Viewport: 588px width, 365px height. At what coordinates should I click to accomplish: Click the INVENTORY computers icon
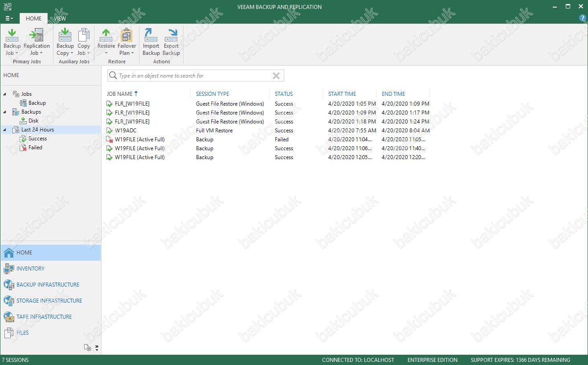pos(9,269)
